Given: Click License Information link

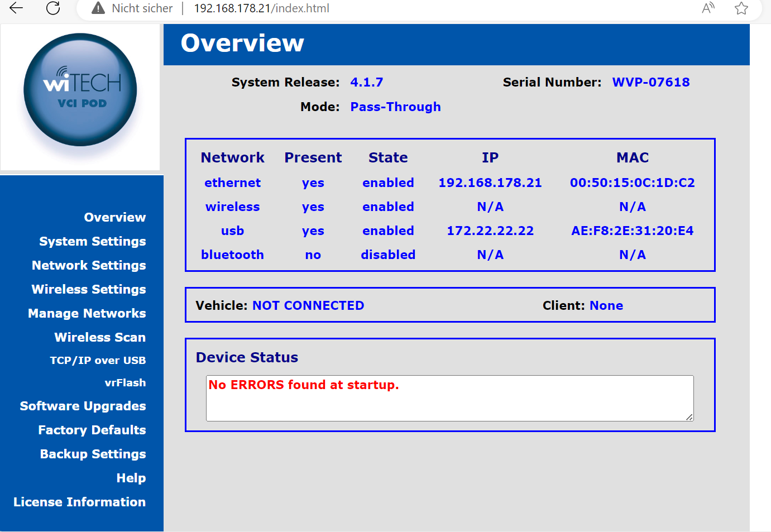Looking at the screenshot, I should [x=79, y=502].
